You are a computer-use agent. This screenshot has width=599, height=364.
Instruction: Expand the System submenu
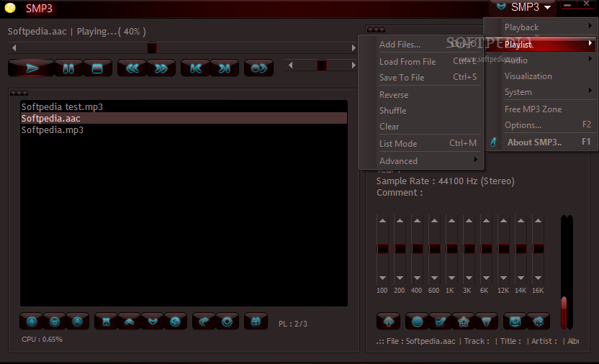tap(540, 92)
